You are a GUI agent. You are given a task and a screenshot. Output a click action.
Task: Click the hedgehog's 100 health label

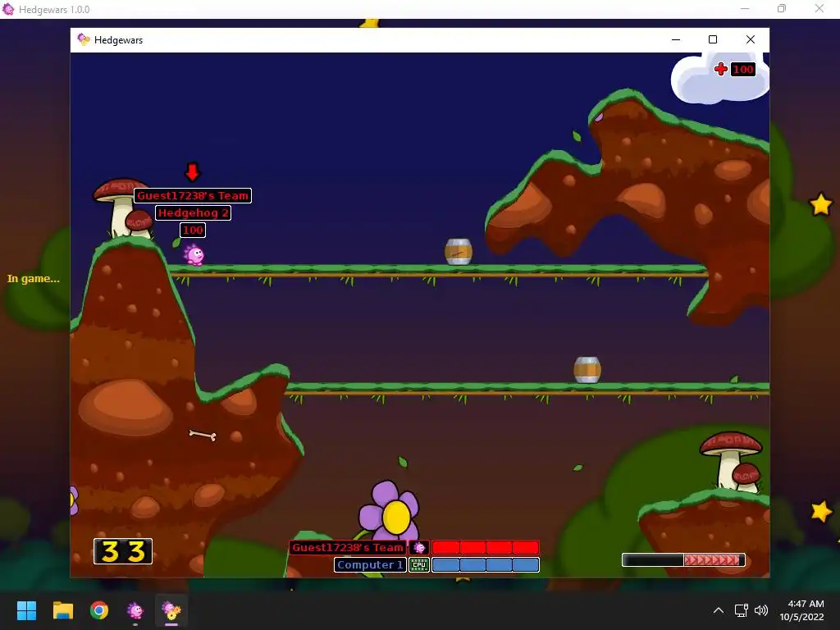193,230
